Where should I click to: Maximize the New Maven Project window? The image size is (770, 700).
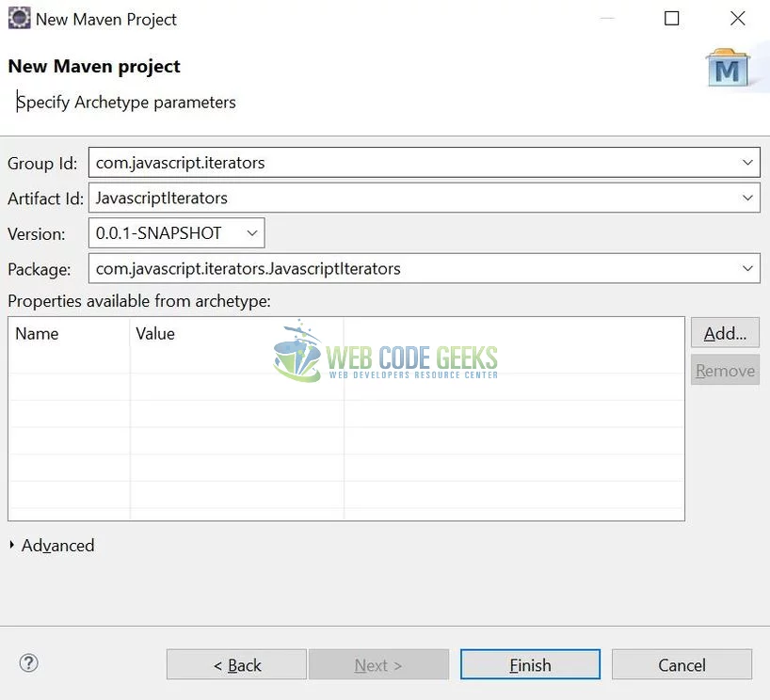coord(671,19)
